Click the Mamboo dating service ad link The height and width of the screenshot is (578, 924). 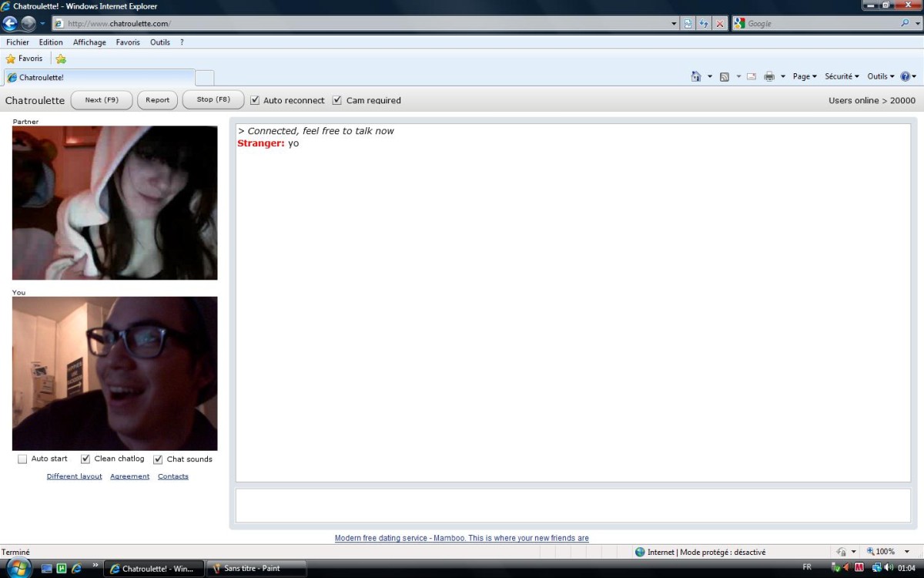(462, 538)
